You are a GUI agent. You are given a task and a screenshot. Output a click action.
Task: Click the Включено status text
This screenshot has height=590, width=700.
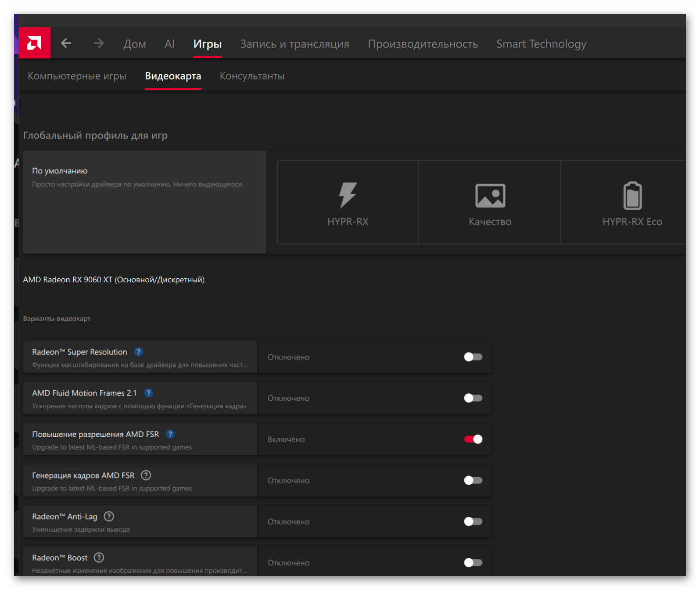(x=286, y=439)
